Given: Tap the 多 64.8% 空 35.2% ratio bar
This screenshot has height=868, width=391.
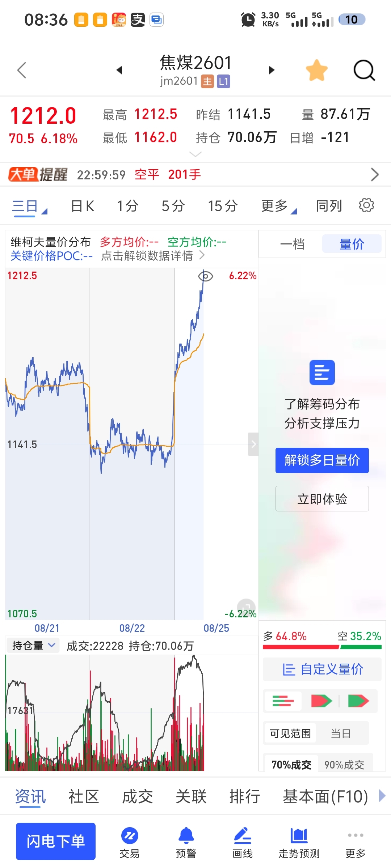Looking at the screenshot, I should tap(322, 647).
